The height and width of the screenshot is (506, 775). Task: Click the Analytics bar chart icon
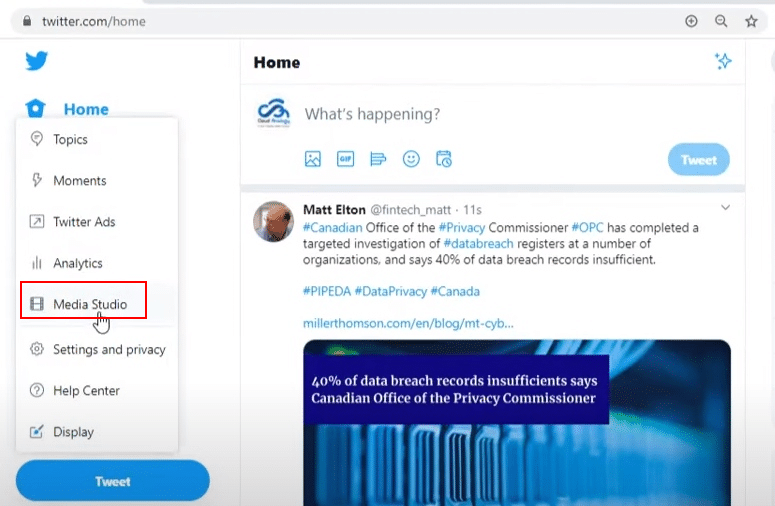pyautogui.click(x=37, y=263)
